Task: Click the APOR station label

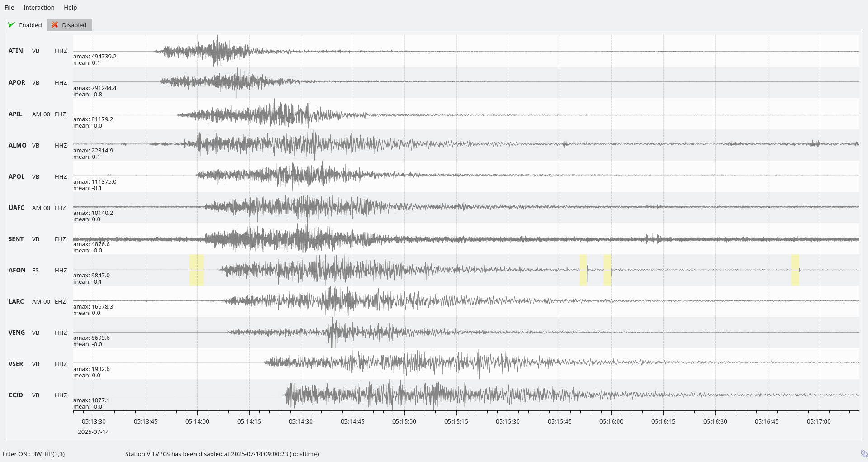Action: pos(17,82)
